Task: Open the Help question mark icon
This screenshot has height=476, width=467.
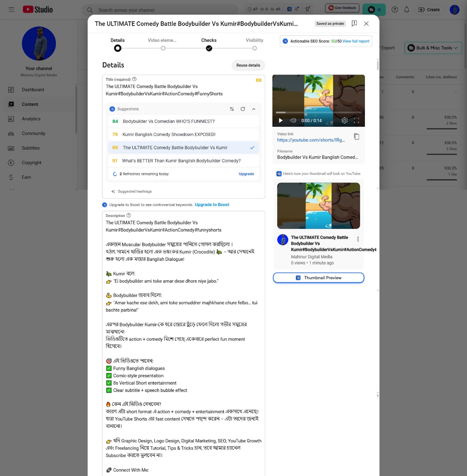Action: [x=394, y=9]
